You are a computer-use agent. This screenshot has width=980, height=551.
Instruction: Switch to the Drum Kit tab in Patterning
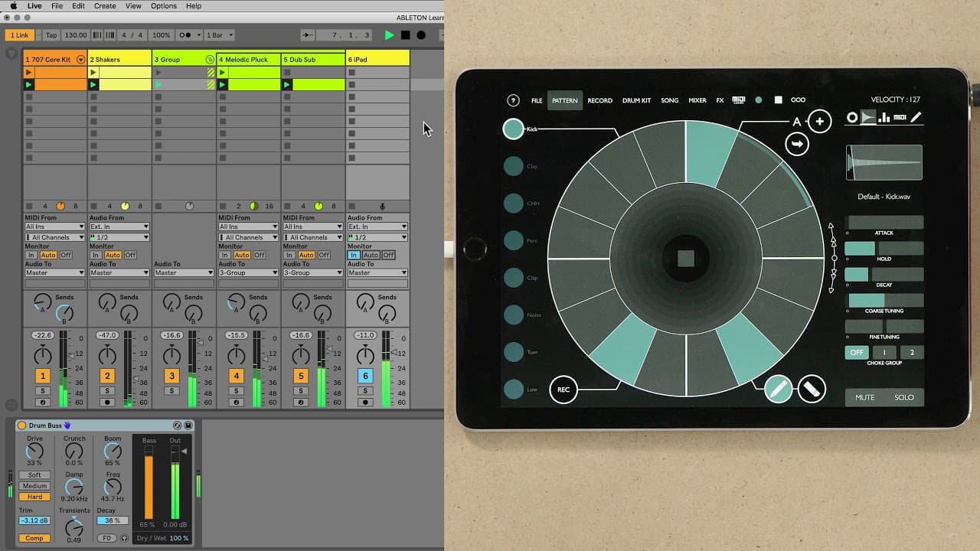pos(636,100)
